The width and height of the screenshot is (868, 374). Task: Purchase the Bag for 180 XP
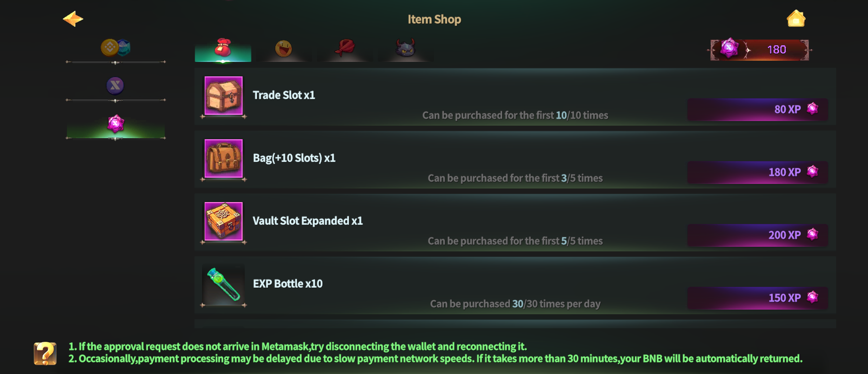pyautogui.click(x=757, y=172)
